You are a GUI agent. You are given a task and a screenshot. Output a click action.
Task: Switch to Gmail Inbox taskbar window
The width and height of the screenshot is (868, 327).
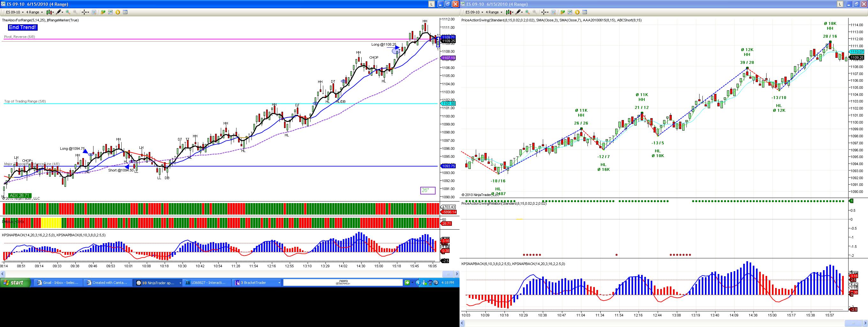(58, 283)
